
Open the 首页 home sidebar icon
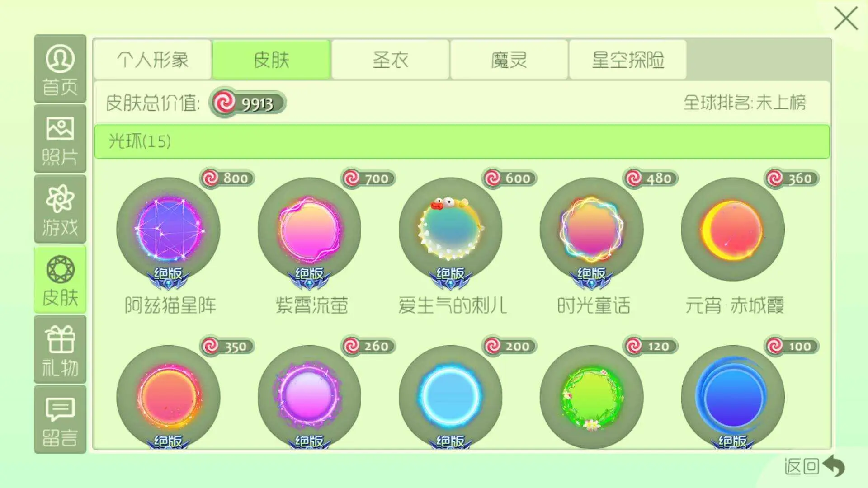60,69
